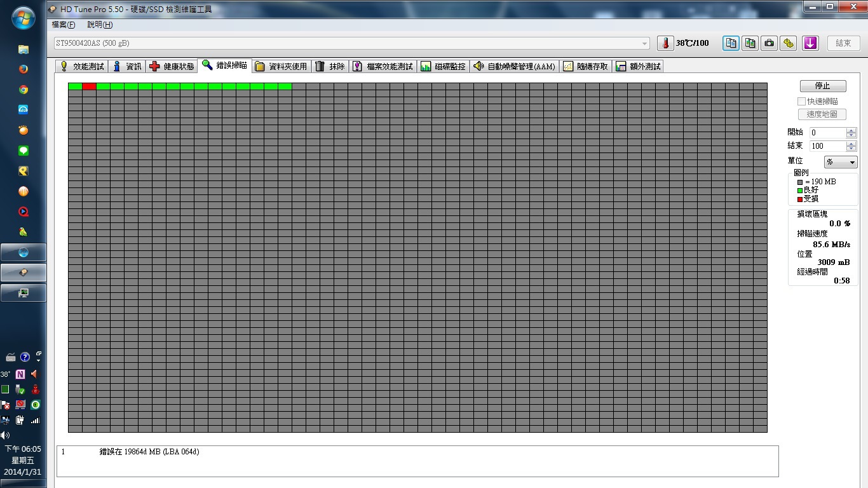Open Windows Explorer from taskbar
Viewport: 868px width, 488px height.
pyautogui.click(x=24, y=49)
